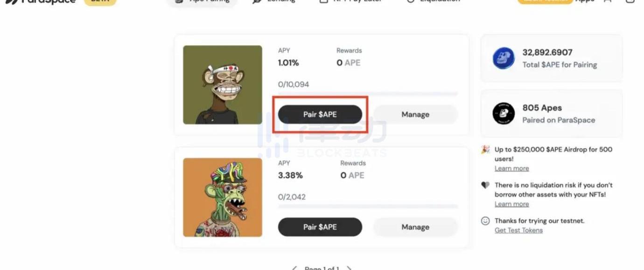Go to previous page with left chevron

coord(294,268)
